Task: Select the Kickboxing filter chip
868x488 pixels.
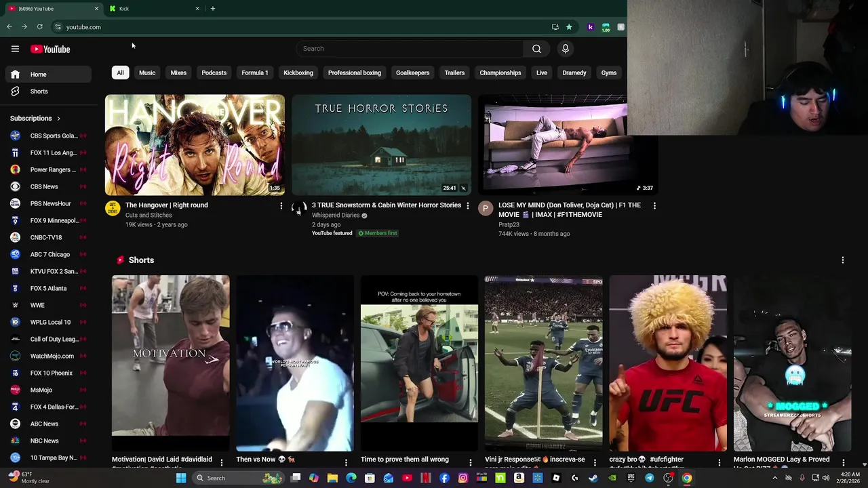Action: [298, 73]
